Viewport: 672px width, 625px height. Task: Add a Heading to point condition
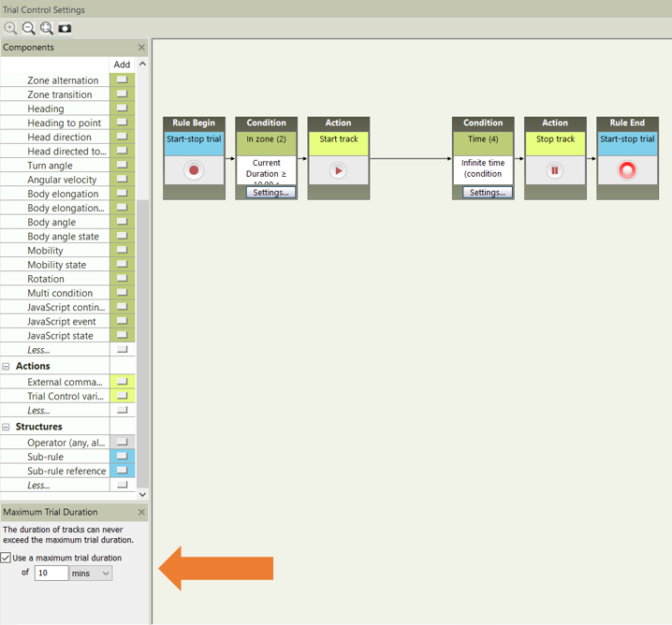[x=123, y=123]
